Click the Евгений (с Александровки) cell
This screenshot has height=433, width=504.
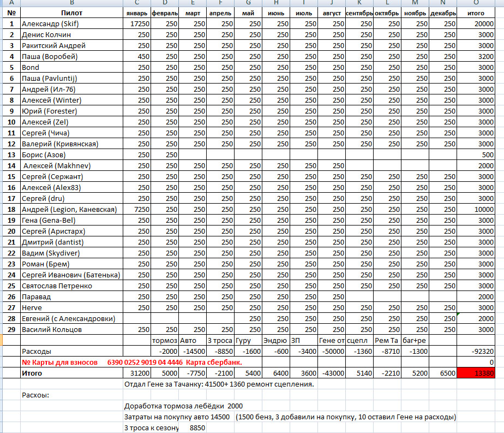point(71,319)
